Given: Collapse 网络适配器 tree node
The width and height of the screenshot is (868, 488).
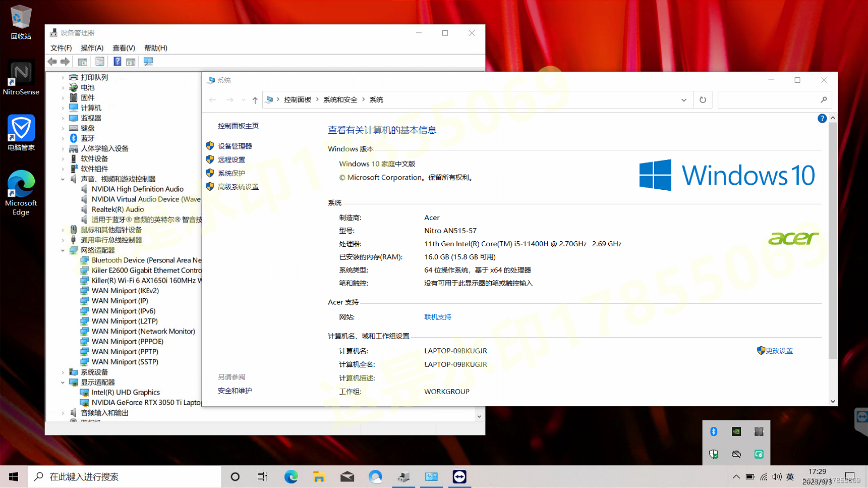Looking at the screenshot, I should pos(63,250).
